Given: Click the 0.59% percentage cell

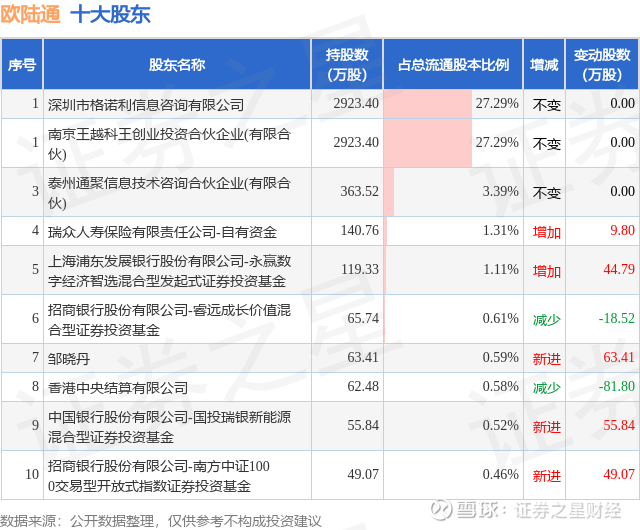Looking at the screenshot, I should [x=500, y=357].
